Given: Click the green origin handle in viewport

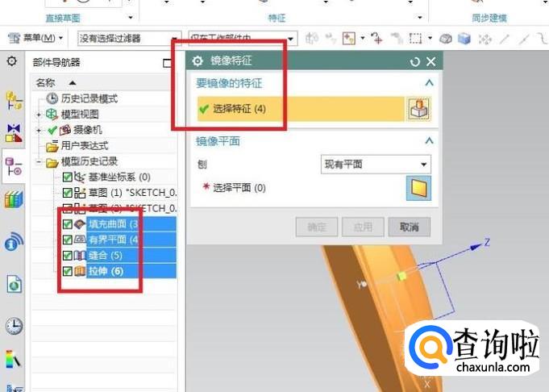Looking at the screenshot, I should 401,277.
